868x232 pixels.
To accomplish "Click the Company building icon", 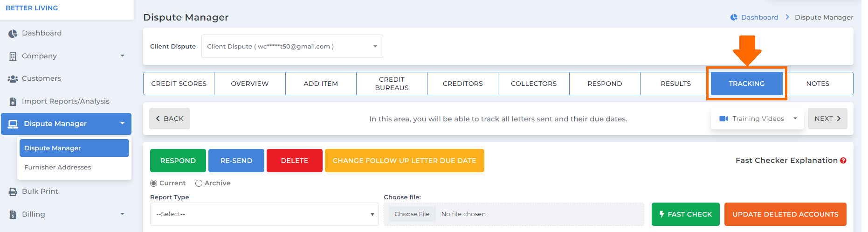I will (13, 56).
